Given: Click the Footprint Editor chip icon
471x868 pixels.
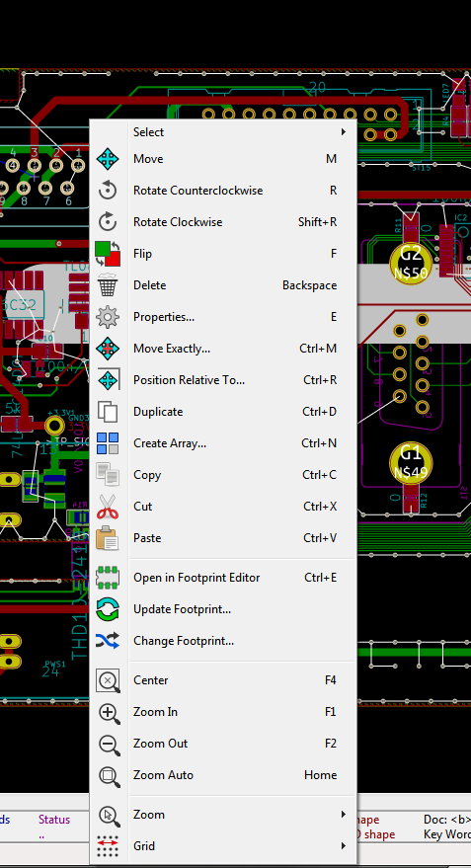Looking at the screenshot, I should tap(108, 578).
